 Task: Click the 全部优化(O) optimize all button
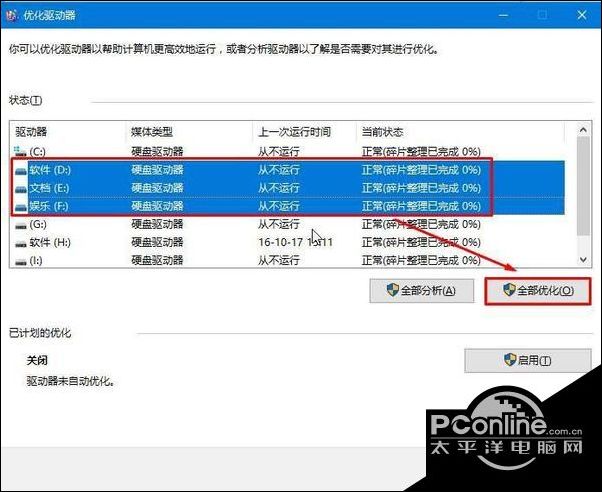[538, 291]
